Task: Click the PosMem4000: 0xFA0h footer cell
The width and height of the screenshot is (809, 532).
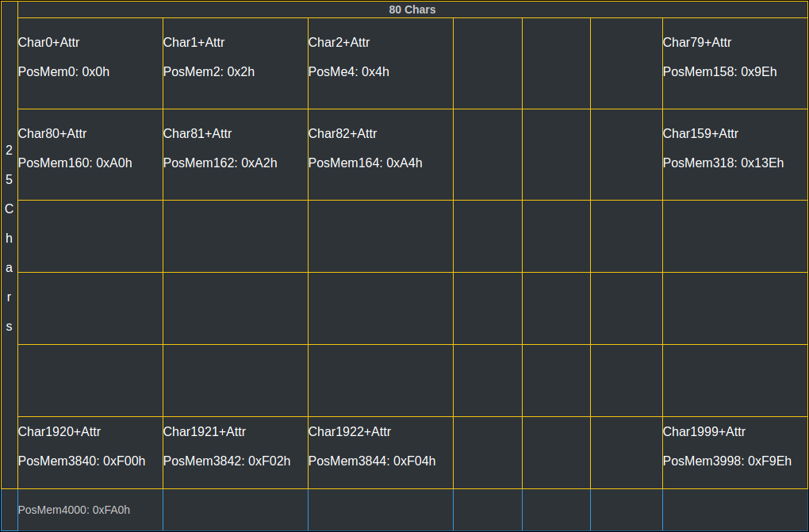Action: pos(74,511)
